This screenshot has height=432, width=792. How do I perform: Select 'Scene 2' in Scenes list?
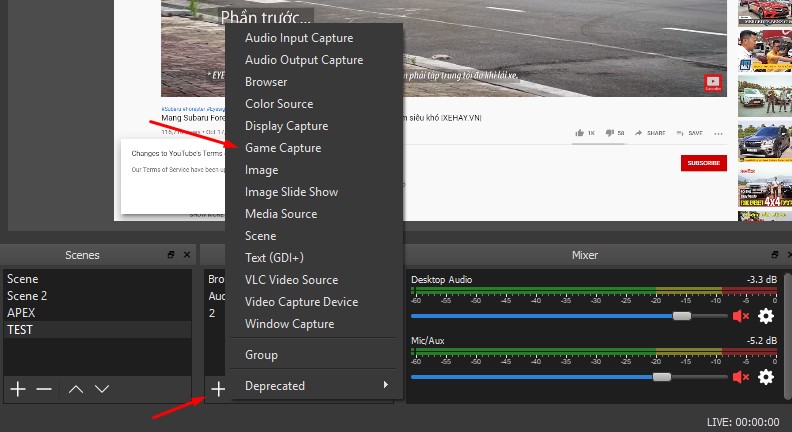(x=97, y=296)
